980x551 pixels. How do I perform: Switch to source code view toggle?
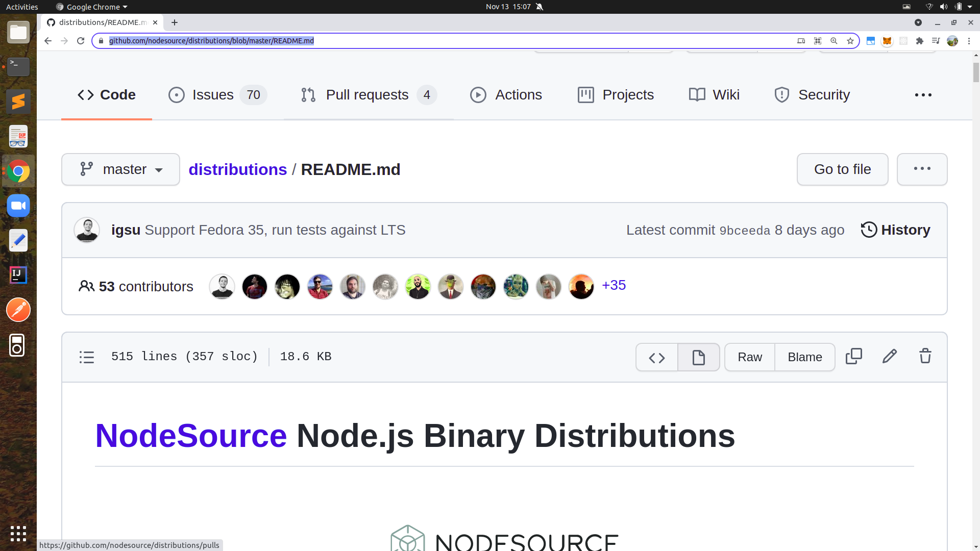[x=657, y=358]
